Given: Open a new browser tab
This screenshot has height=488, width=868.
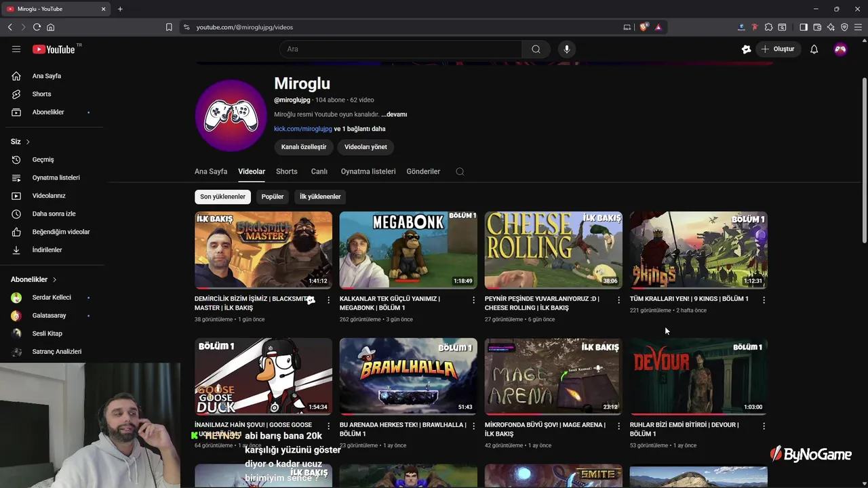Looking at the screenshot, I should pyautogui.click(x=120, y=9).
